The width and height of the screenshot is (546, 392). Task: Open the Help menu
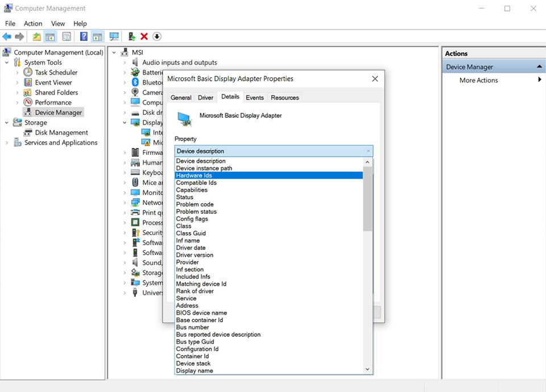(80, 23)
